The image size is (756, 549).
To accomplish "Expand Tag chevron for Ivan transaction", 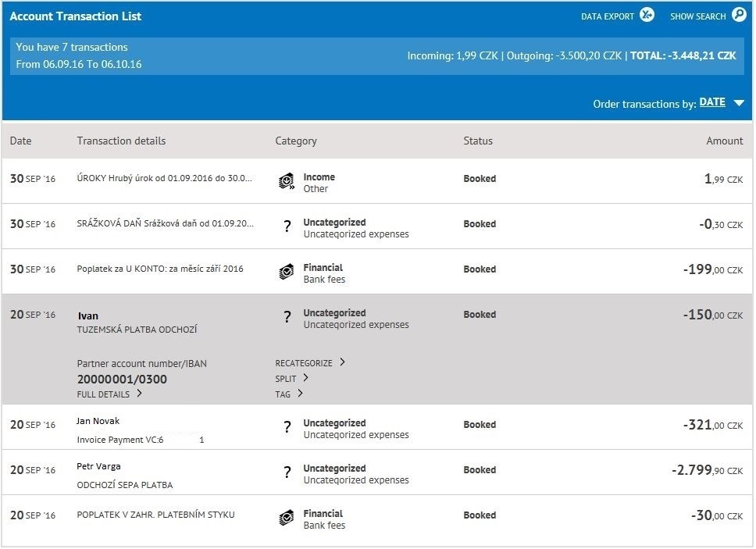I will click(301, 394).
